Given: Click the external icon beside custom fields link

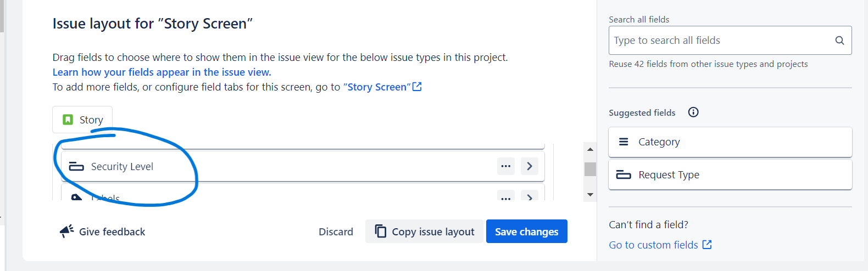Looking at the screenshot, I should 707,245.
